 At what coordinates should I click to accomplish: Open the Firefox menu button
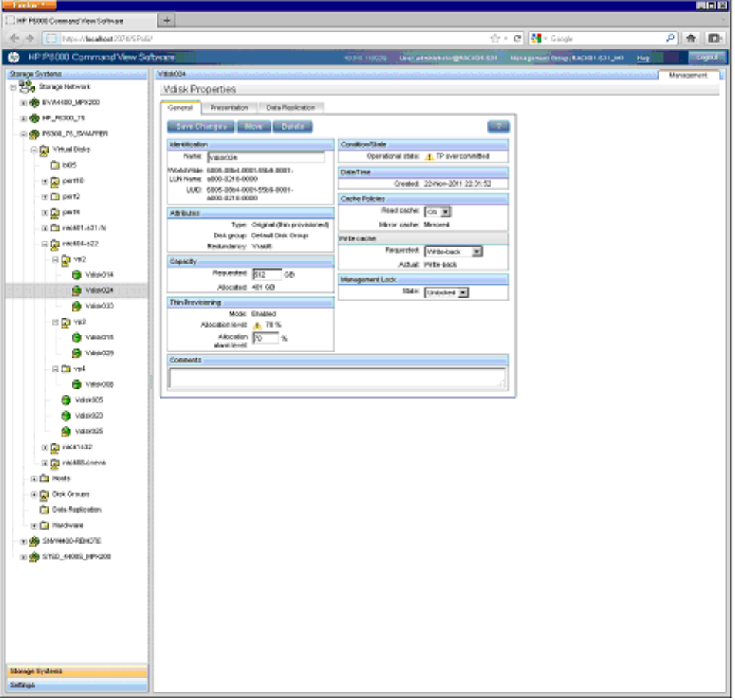tap(29, 5)
